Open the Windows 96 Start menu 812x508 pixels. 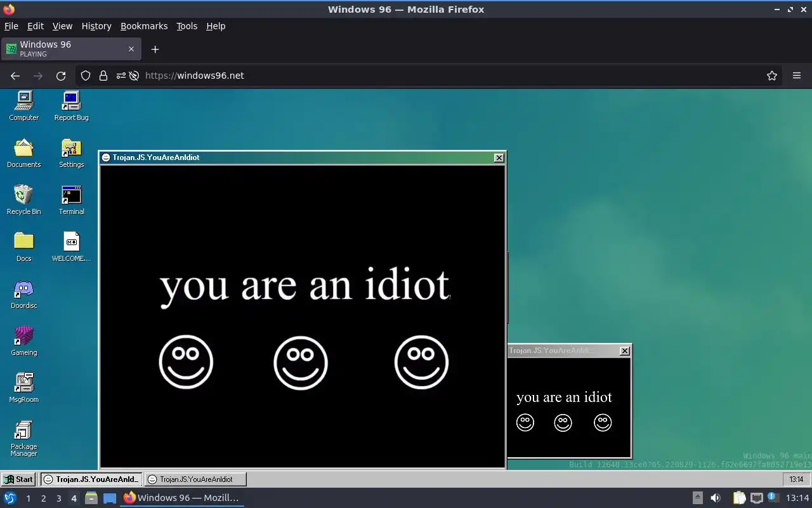[18, 479]
